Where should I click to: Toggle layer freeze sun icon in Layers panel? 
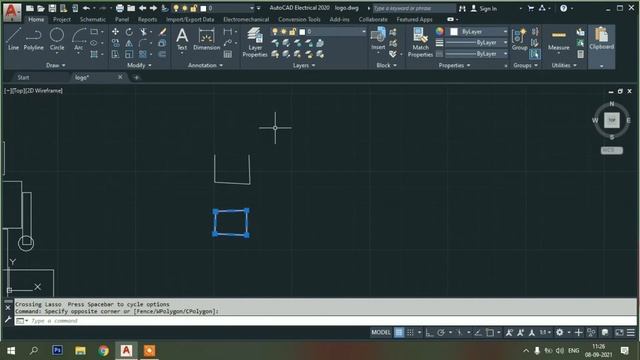tap(284, 31)
